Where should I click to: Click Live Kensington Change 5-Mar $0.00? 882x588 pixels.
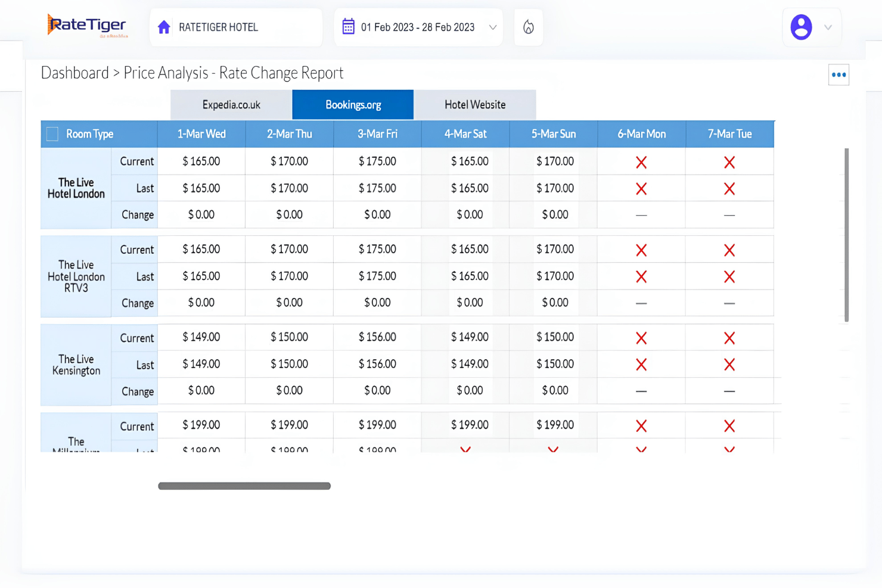point(555,391)
